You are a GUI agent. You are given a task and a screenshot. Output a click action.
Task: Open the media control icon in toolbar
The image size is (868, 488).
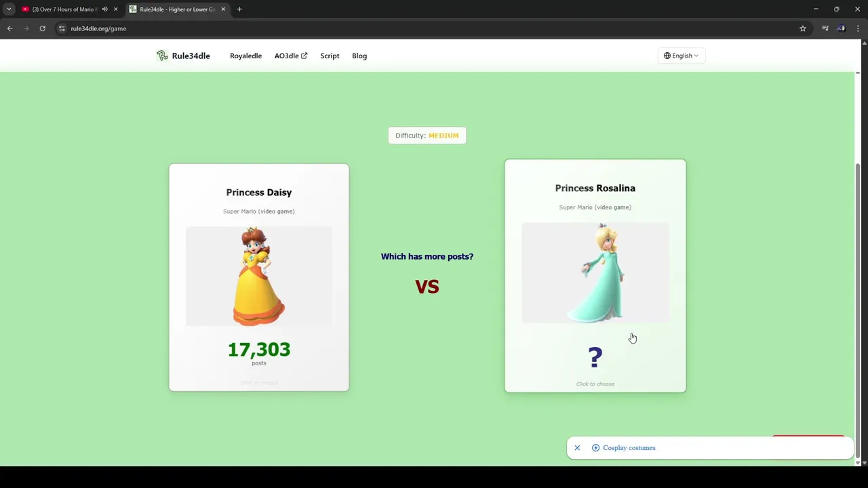[825, 28]
